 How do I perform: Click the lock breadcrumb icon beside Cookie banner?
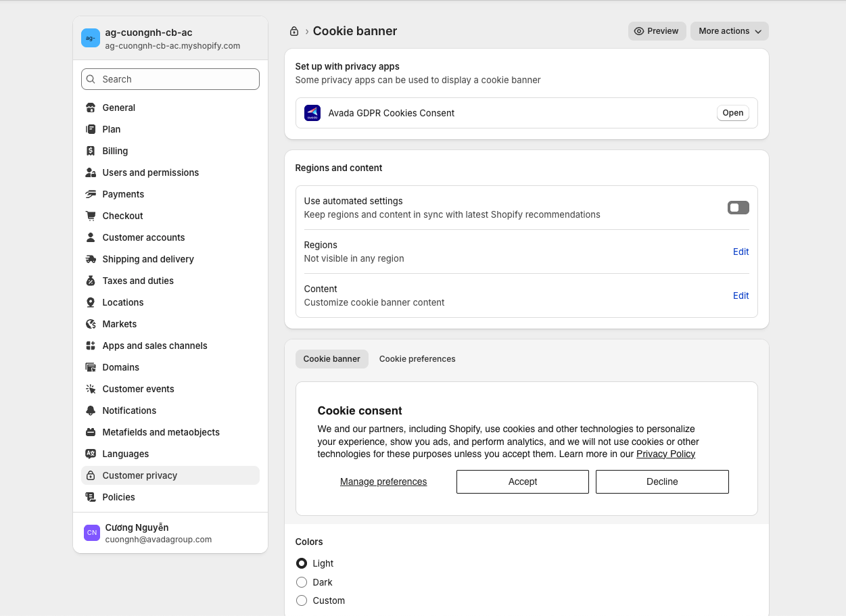pyautogui.click(x=294, y=31)
